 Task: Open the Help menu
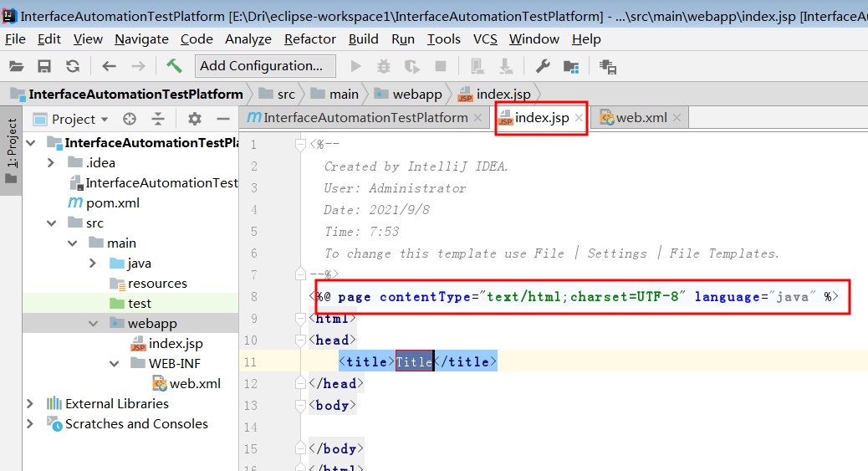pos(586,39)
